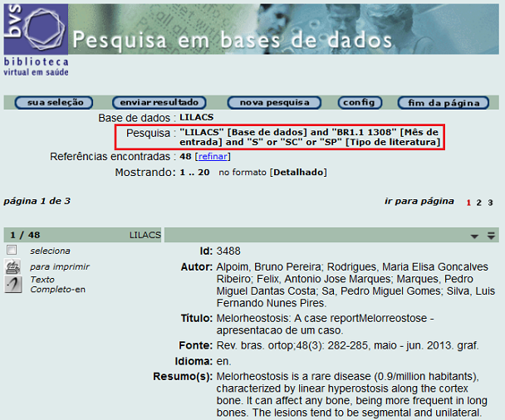Click the '1 / 48' record counter

point(25,235)
